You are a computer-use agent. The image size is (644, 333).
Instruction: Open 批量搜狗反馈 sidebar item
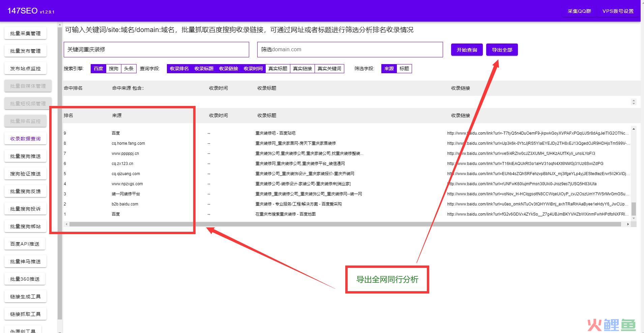tap(25, 191)
